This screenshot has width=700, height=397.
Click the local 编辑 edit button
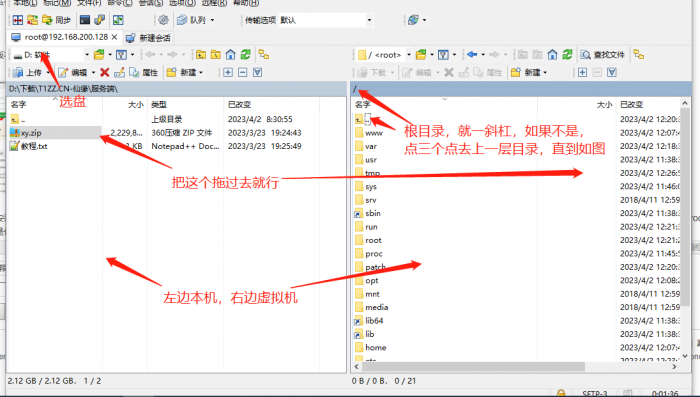point(73,72)
